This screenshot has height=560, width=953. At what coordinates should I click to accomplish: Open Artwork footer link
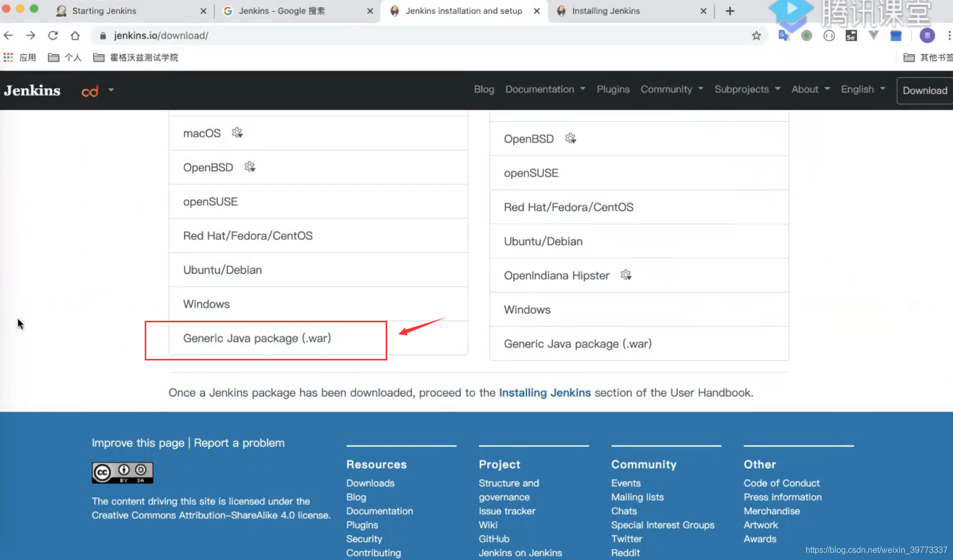click(x=761, y=525)
